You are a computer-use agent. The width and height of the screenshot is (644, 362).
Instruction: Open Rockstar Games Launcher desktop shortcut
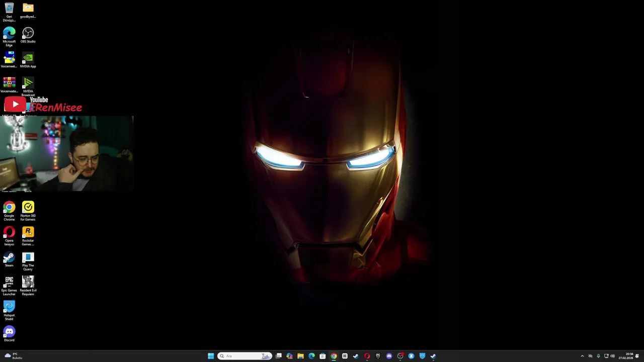tap(28, 236)
